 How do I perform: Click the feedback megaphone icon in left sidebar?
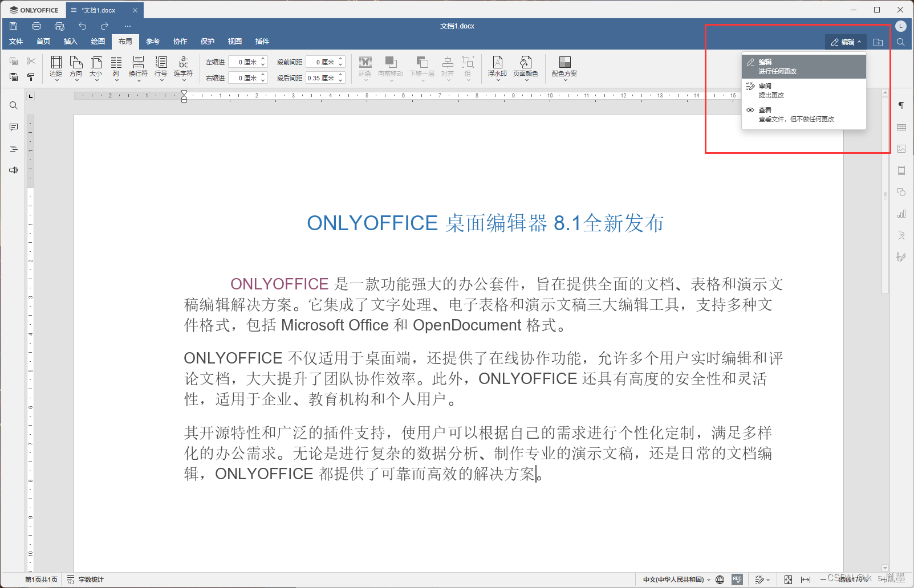pos(14,170)
